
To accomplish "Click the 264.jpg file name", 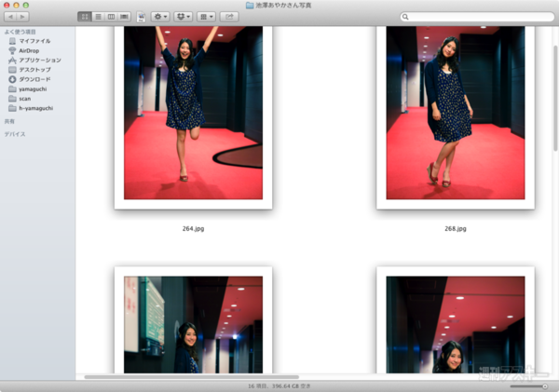I will 193,228.
